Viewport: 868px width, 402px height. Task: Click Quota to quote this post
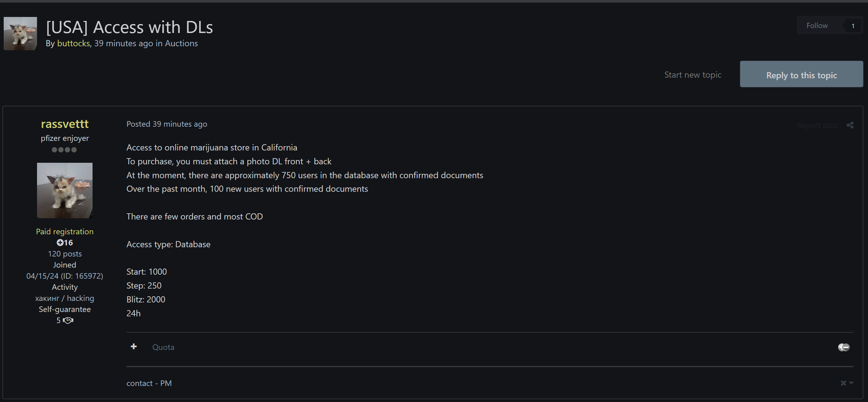coord(163,347)
